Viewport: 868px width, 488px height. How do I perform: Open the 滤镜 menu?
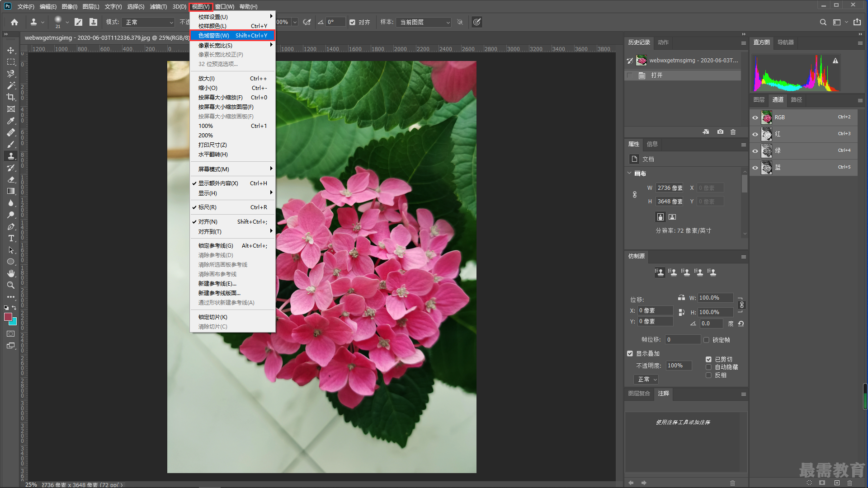click(158, 6)
